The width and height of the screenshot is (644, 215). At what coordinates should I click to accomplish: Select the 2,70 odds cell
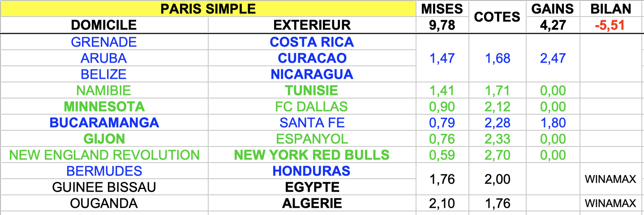(x=497, y=155)
